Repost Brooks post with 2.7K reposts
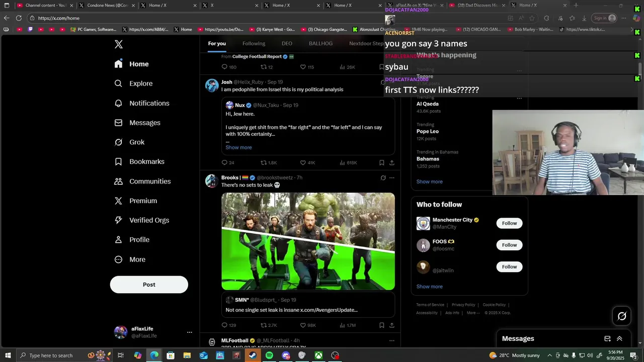644x362 pixels. coord(269,325)
